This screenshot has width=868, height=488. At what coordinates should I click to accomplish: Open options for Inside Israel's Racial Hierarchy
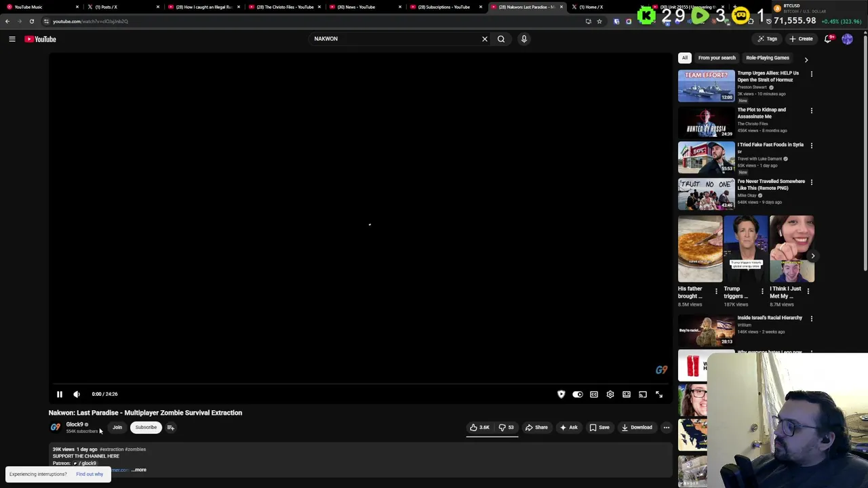coord(811,319)
